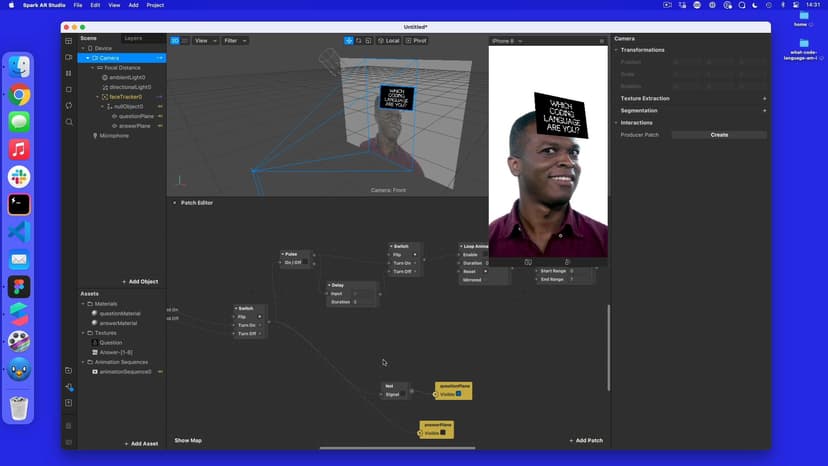
Task: Switch viewport to 2D mode
Action: (x=184, y=41)
